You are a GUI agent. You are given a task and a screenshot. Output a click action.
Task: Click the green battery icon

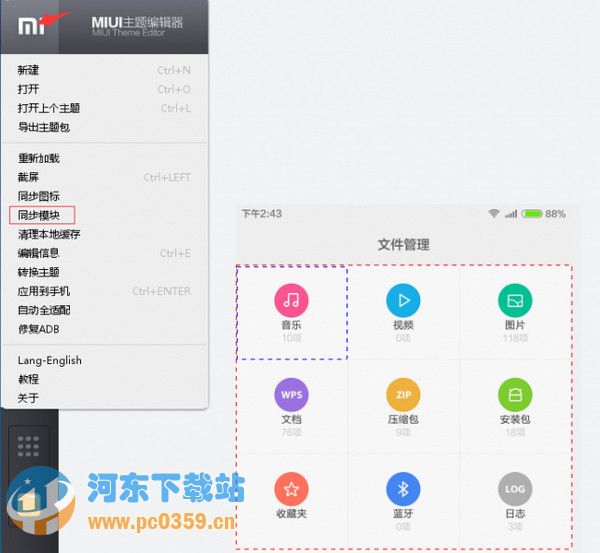click(x=532, y=214)
